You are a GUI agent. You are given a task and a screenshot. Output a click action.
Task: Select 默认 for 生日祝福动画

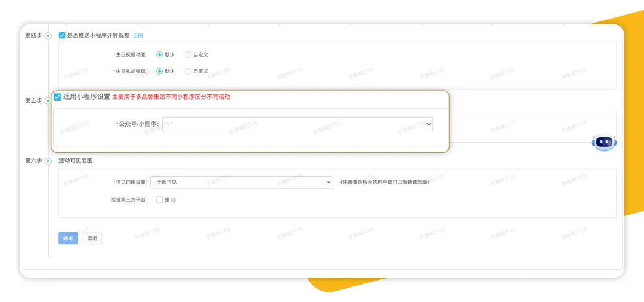[159, 54]
